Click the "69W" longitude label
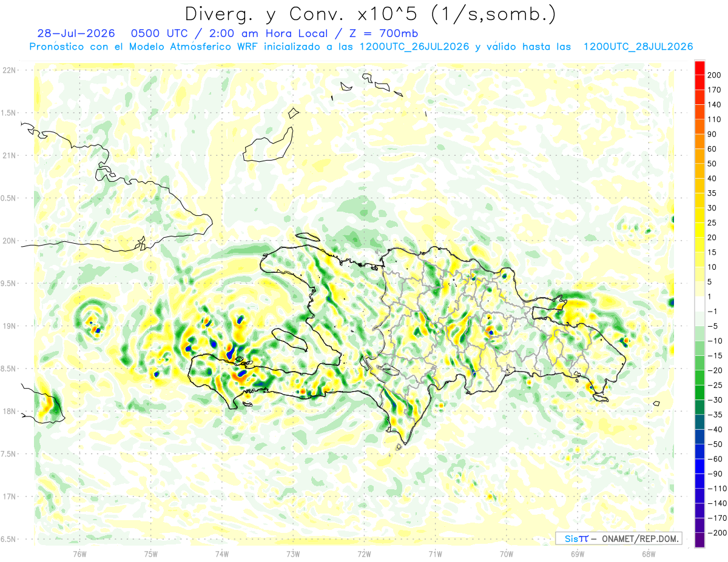This screenshot has width=728, height=562. [x=578, y=554]
